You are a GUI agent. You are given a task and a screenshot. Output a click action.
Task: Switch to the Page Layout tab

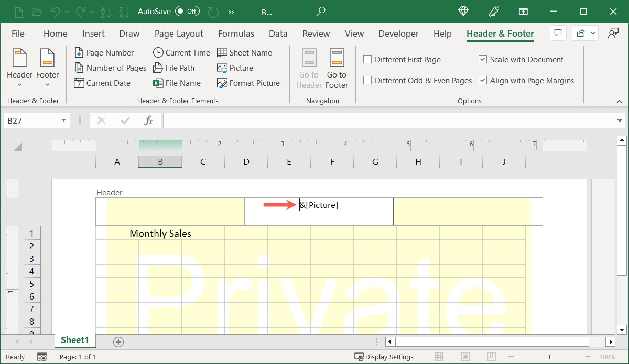click(179, 34)
